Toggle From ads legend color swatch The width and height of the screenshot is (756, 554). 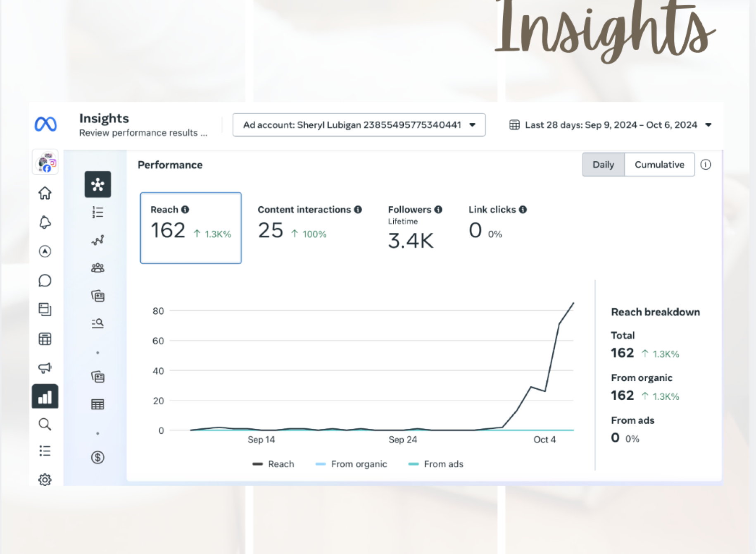click(414, 464)
